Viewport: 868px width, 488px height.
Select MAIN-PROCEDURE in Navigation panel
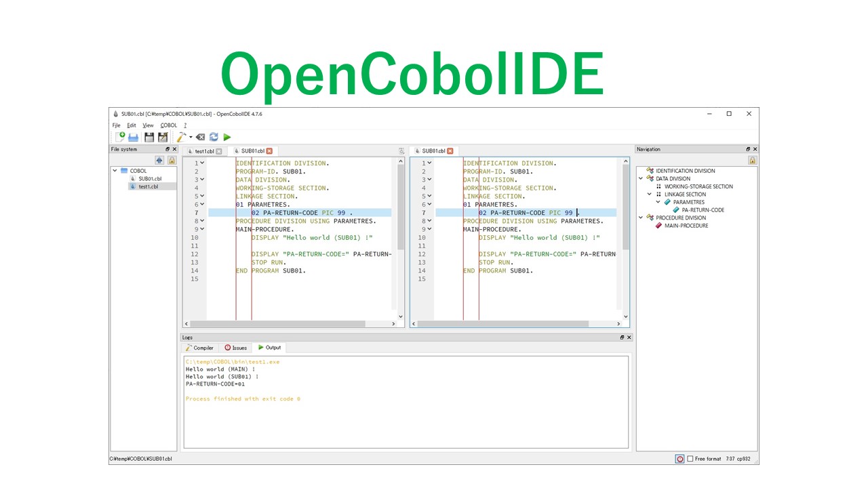tap(686, 224)
